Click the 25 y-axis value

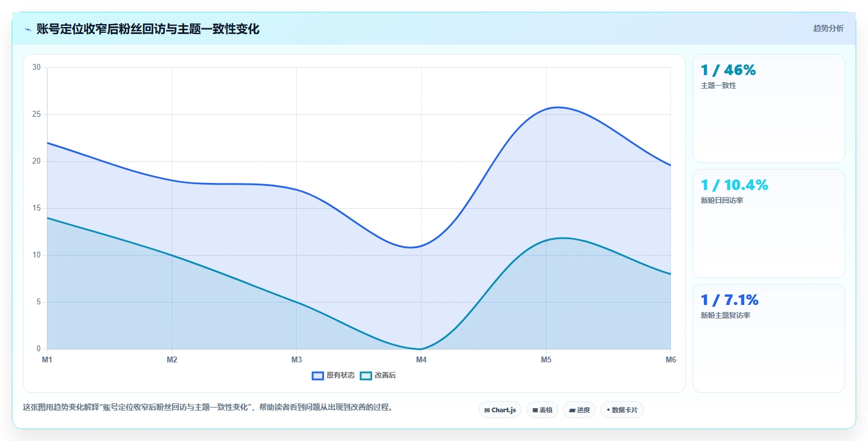coord(36,114)
